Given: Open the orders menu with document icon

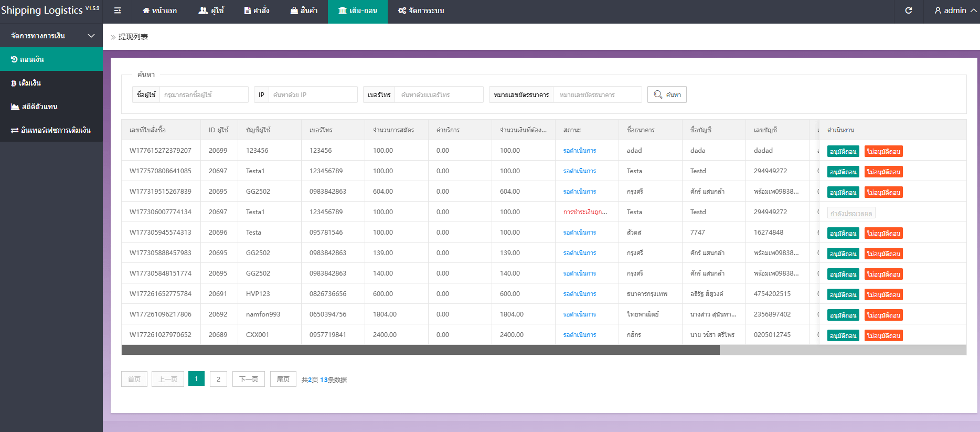Looking at the screenshot, I should 257,10.
